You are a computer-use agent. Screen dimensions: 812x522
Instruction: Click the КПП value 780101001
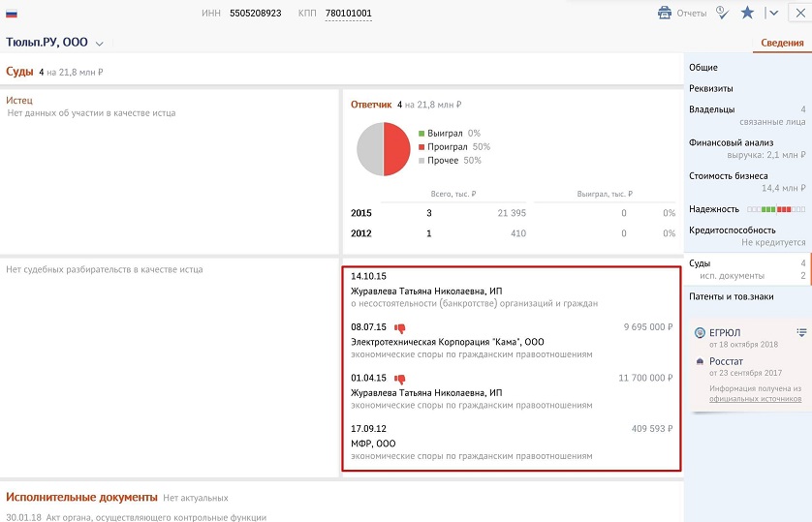348,14
